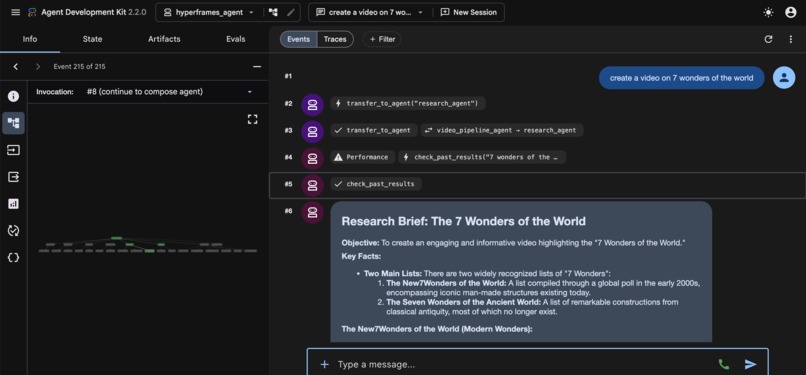
Task: Open the Invocation dropdown '#8 (continue to compose agent)'
Action: [x=170, y=92]
